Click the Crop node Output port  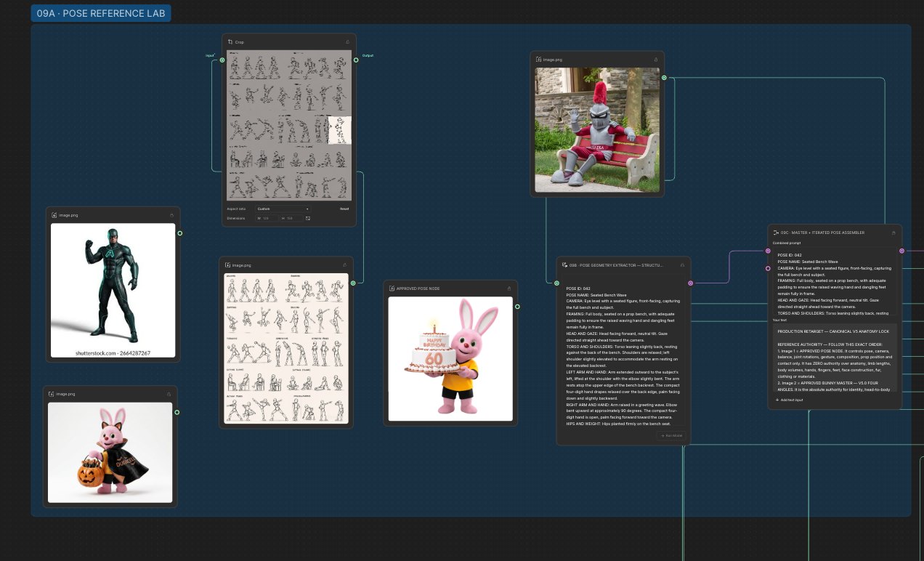356,60
